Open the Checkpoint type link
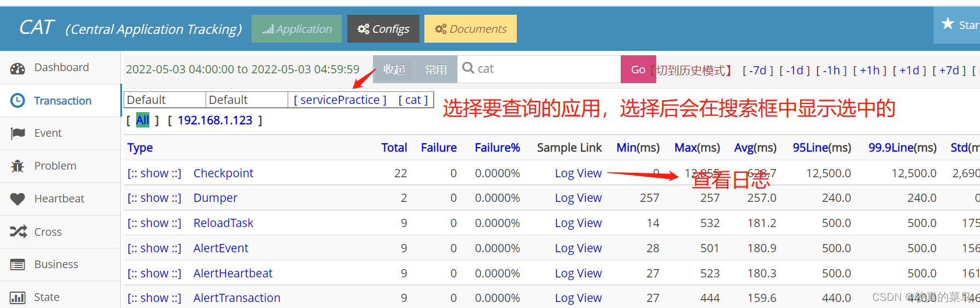Viewport: 980px width, 308px height. [223, 173]
